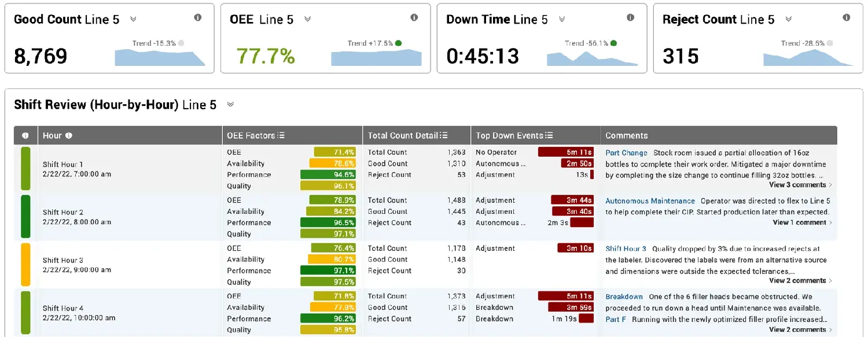
Task: Click info icon on Reject Count card
Action: coord(847,17)
